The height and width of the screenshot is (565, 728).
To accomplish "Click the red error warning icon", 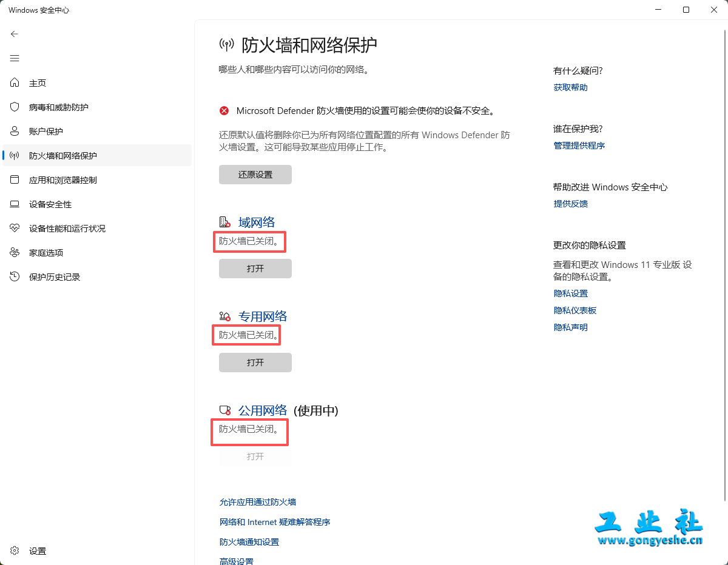I will (x=224, y=110).
